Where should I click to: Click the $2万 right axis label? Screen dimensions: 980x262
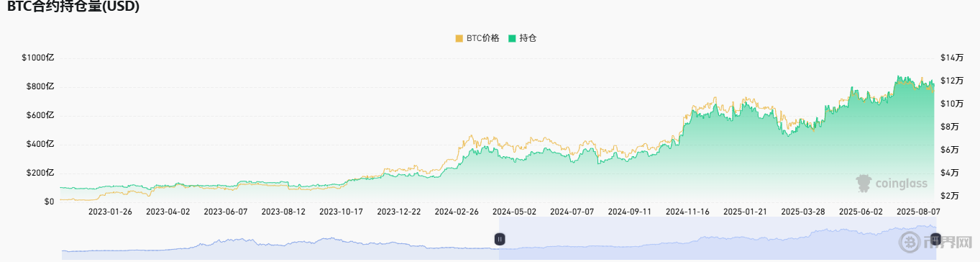949,196
